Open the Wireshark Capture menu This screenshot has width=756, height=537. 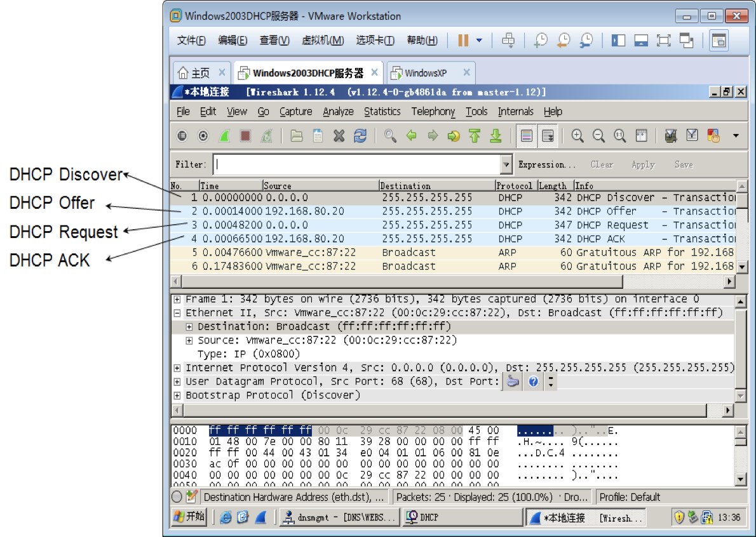pos(295,112)
